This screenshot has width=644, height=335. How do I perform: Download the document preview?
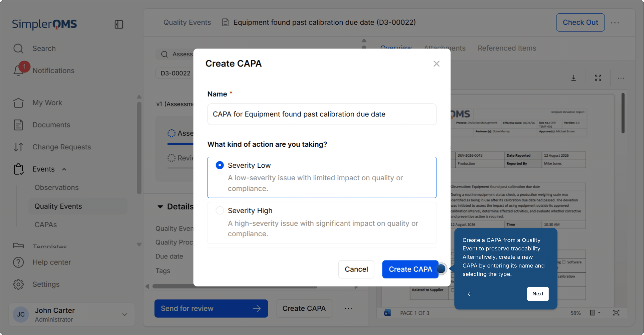click(574, 78)
